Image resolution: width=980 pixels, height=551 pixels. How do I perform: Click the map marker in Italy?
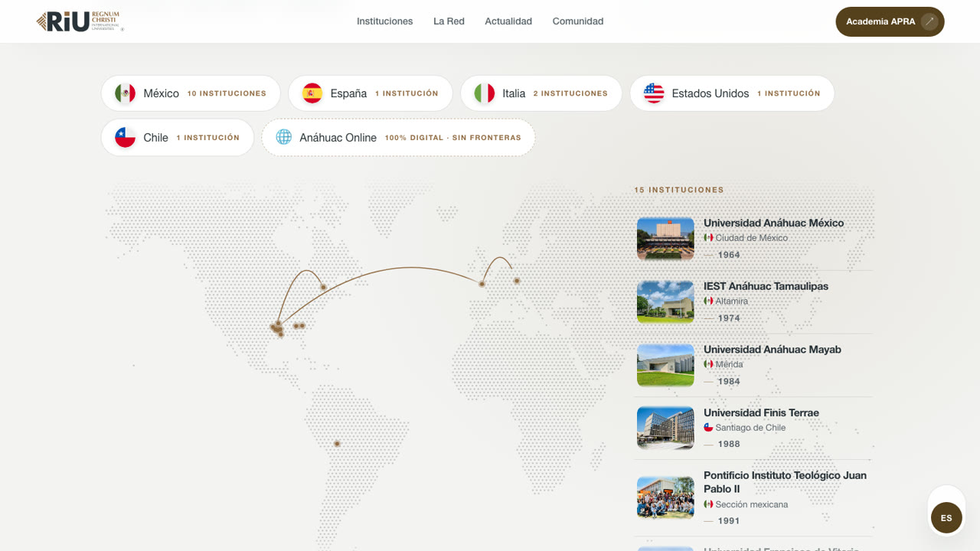pos(517,281)
